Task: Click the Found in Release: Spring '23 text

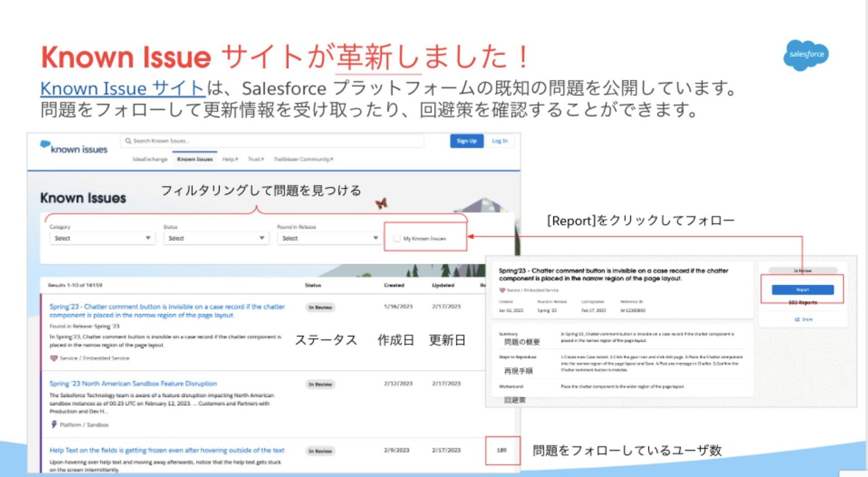Action: [84, 327]
